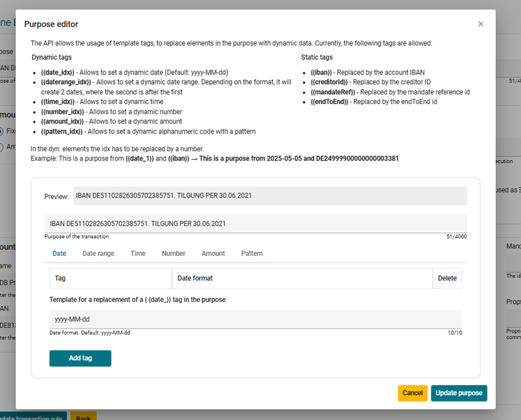Open the Date range tab
Screen dimensions: 521x420
[x=98, y=253]
